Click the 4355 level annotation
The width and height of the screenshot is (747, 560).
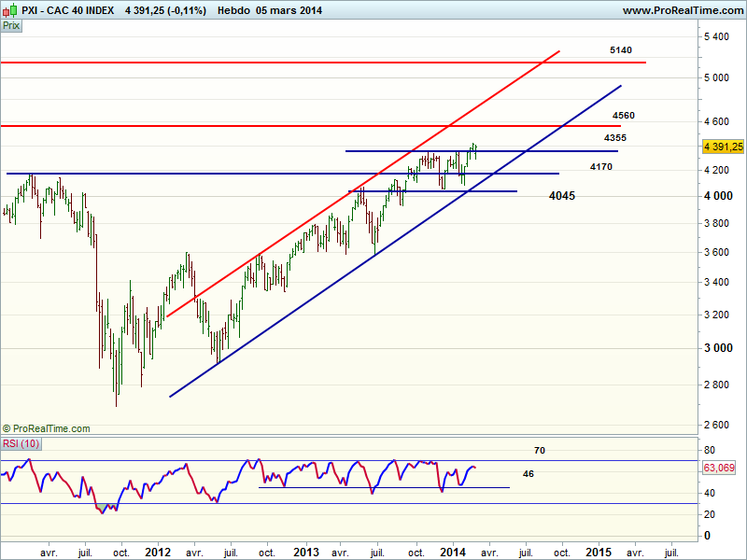[x=614, y=137]
